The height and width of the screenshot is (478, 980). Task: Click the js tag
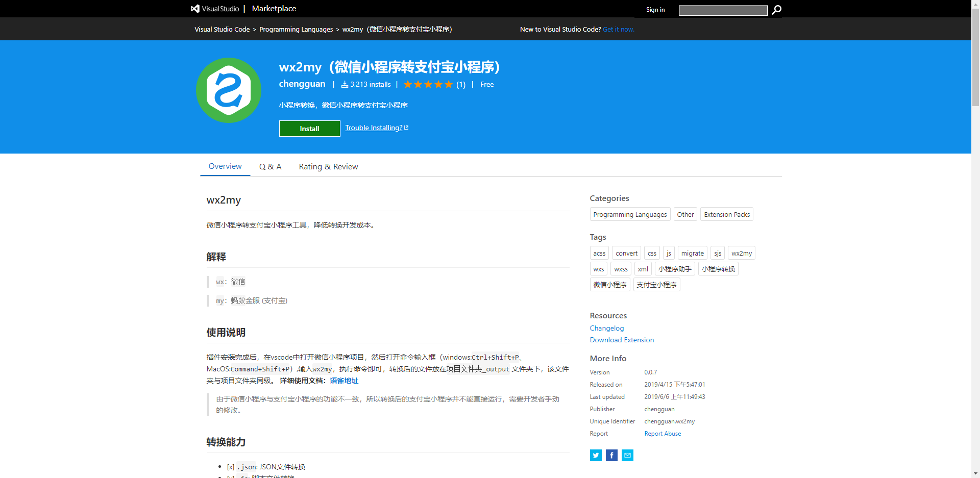coord(669,253)
